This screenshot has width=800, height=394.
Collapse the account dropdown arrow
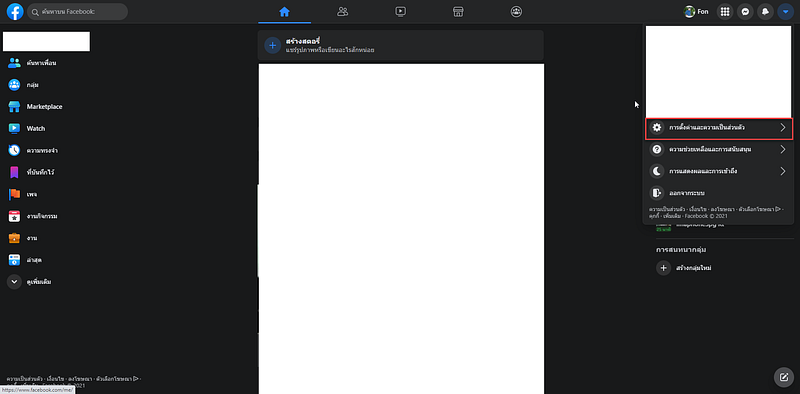[786, 11]
